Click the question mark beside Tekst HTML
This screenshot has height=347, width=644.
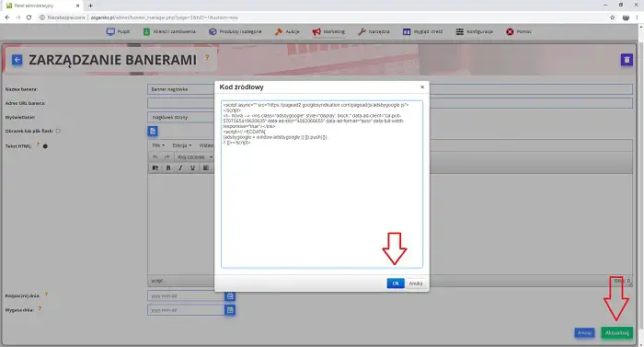(x=38, y=145)
